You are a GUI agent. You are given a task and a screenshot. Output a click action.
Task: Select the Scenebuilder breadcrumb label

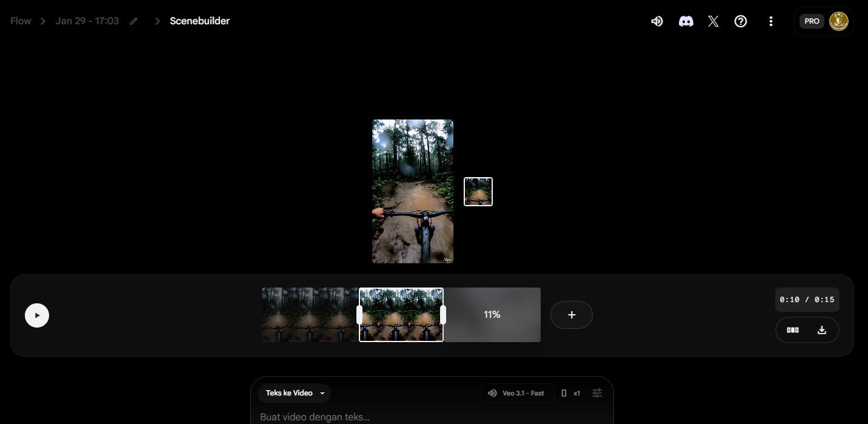199,21
